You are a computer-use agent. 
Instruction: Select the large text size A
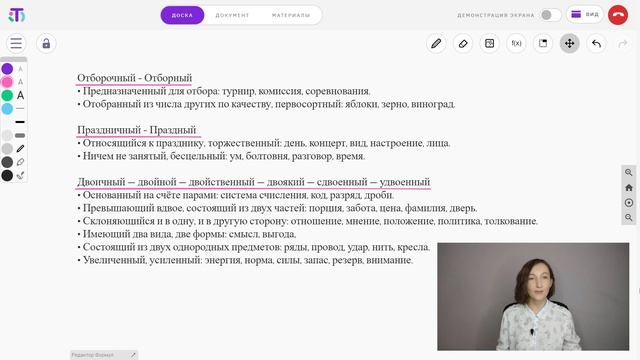coord(20,95)
